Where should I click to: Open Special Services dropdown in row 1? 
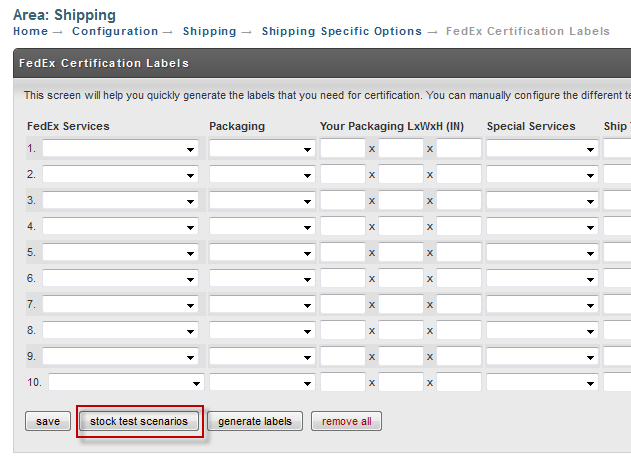[x=542, y=149]
